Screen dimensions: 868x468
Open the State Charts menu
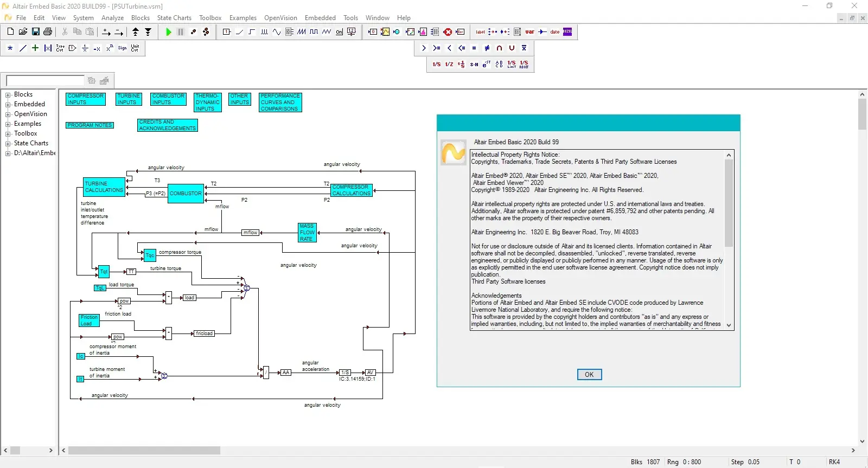tap(174, 18)
